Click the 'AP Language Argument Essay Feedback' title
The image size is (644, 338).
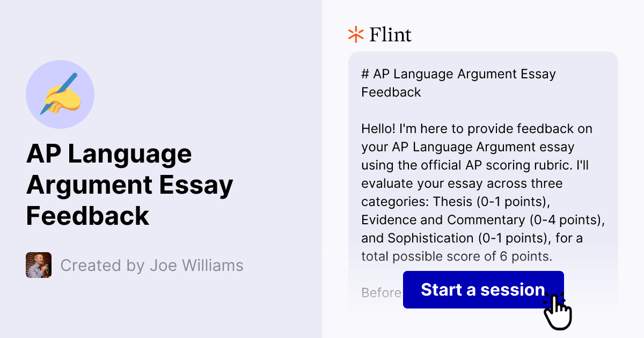coord(130,185)
